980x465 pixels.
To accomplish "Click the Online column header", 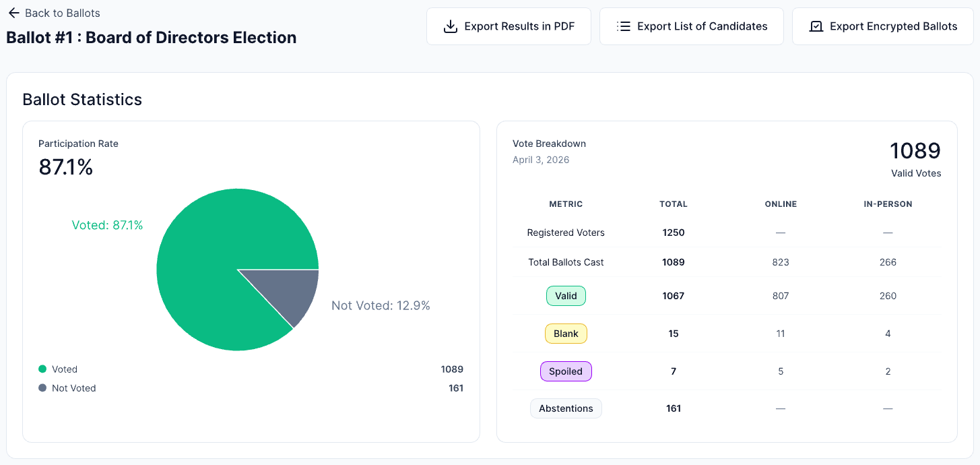I will pyautogui.click(x=781, y=204).
